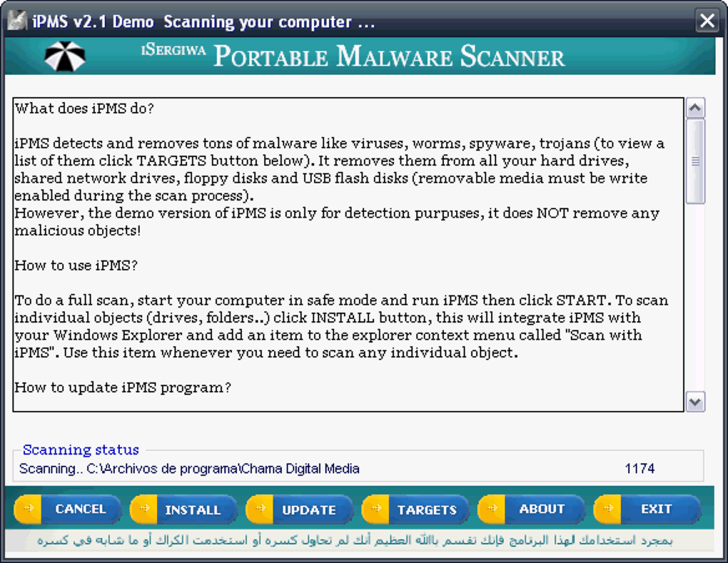The image size is (728, 563).
Task: Open the TARGETS list button
Action: (x=415, y=509)
